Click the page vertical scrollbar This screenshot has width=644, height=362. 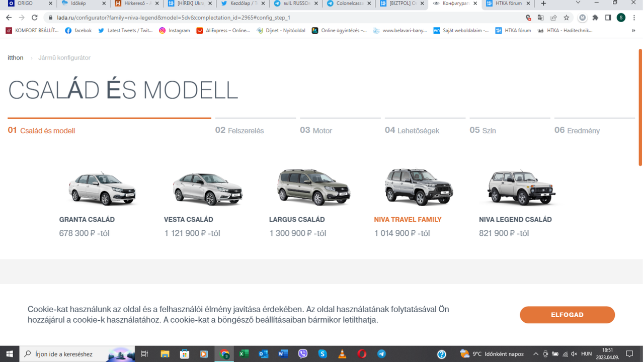[x=640, y=108]
